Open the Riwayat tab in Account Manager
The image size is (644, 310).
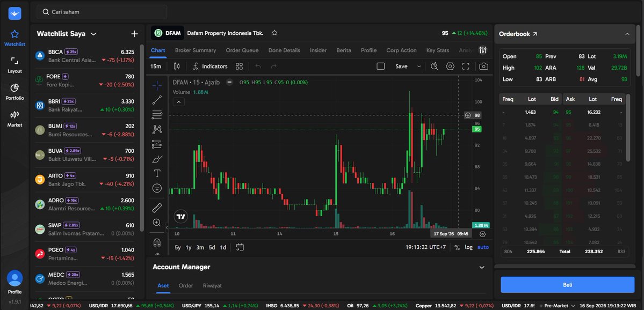(212, 285)
